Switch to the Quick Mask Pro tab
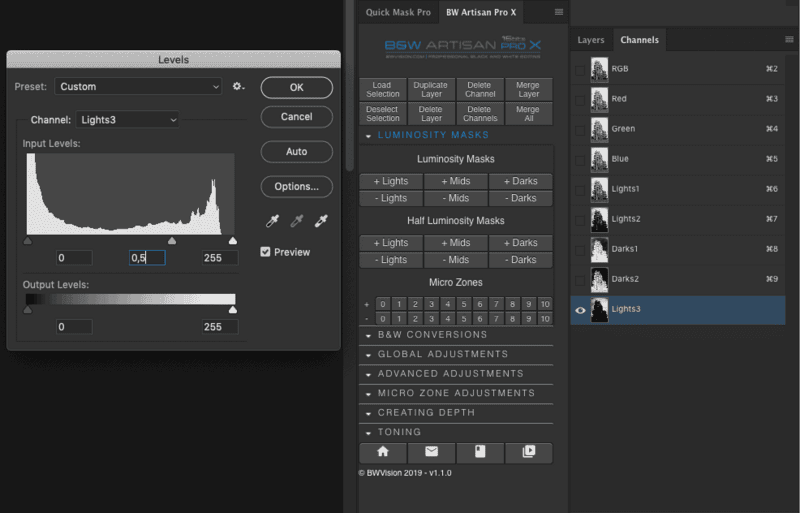800x513 pixels. point(398,12)
